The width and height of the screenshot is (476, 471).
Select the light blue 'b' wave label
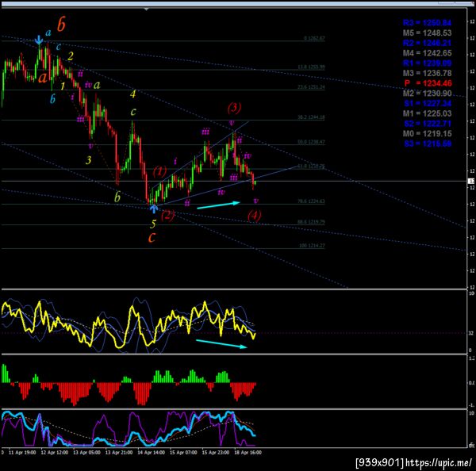[52, 98]
